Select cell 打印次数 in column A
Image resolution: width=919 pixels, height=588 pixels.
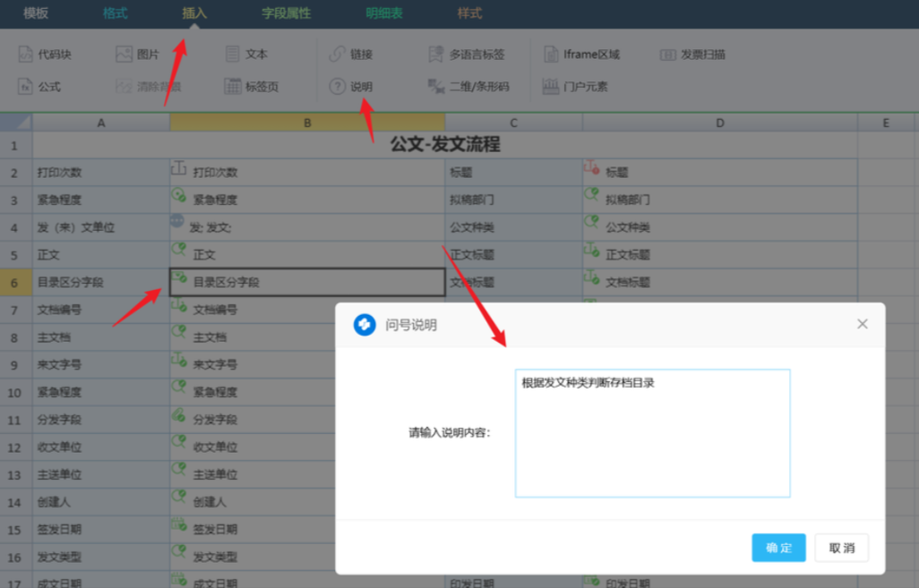(x=101, y=172)
